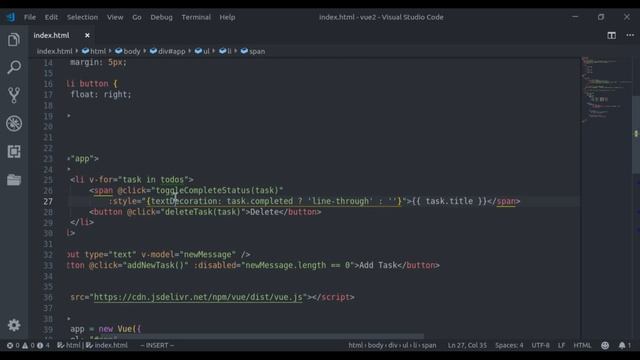Open the Source Control view

[14, 95]
